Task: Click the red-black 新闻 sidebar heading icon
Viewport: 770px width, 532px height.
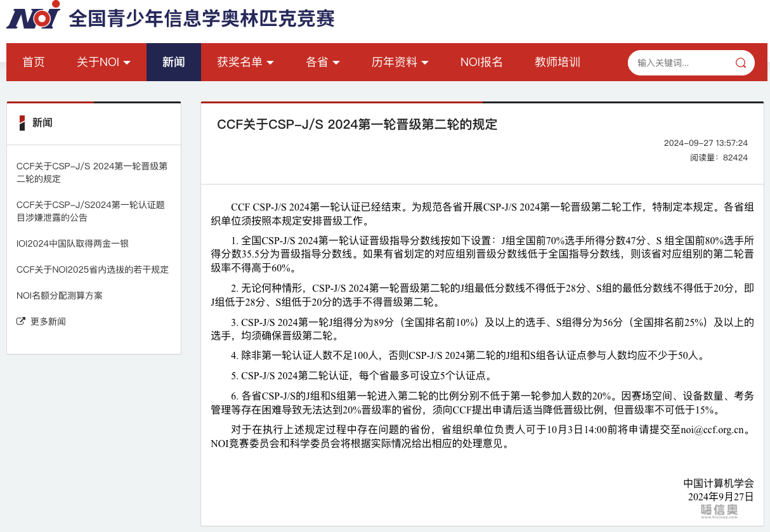Action: click(x=22, y=122)
